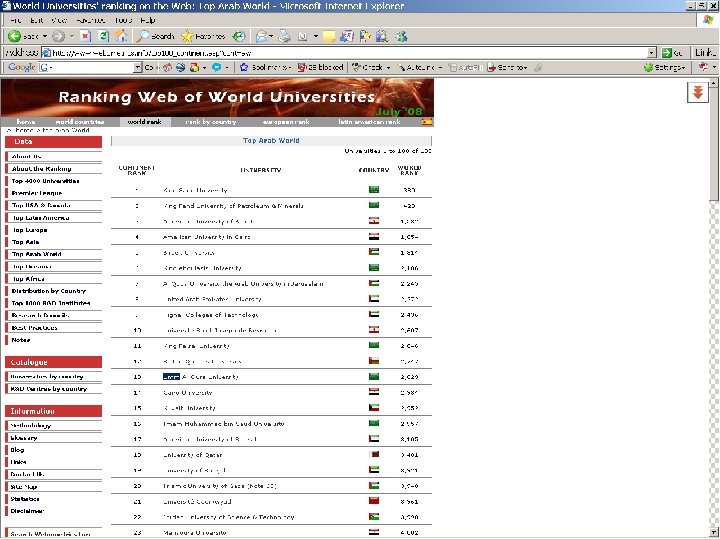Open Blog link under Information
720x540 pixels.
pyautogui.click(x=17, y=450)
